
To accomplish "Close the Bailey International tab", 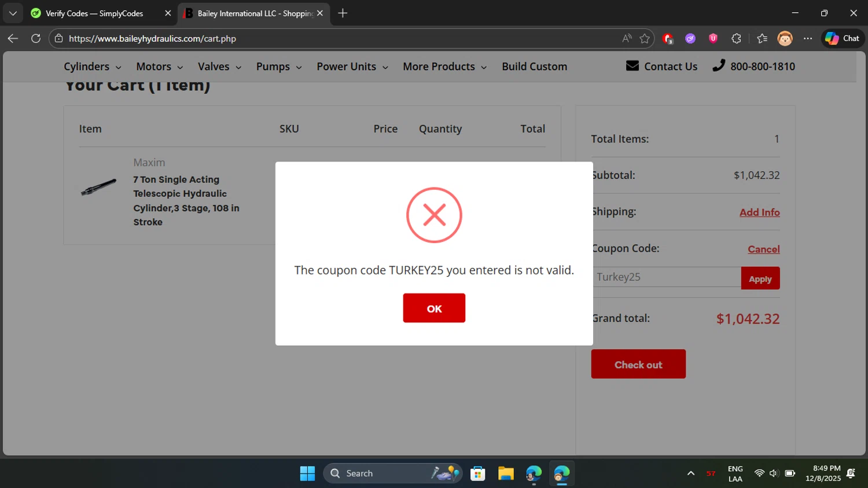I will [x=319, y=13].
